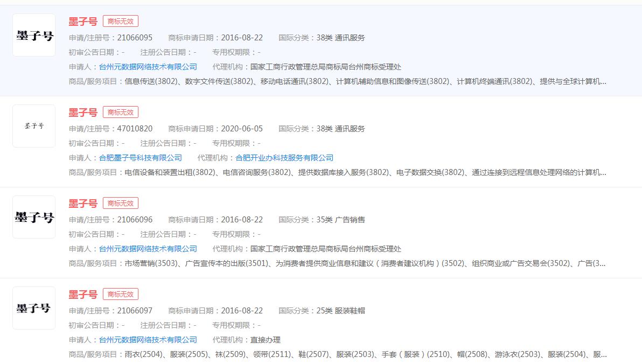This screenshot has height=364, width=642.
Task: Open applicant 台州元数据网络技术有限公司 in entry 21066097
Action: [x=148, y=339]
